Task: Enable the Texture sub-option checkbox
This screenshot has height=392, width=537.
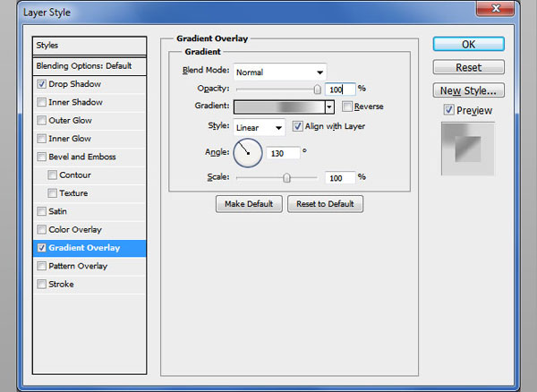Action: tap(53, 193)
